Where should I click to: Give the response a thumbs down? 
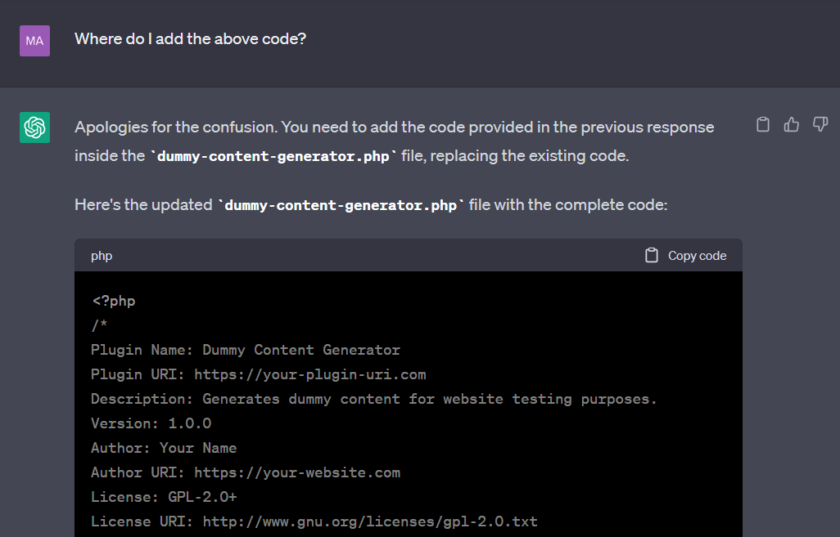point(820,125)
